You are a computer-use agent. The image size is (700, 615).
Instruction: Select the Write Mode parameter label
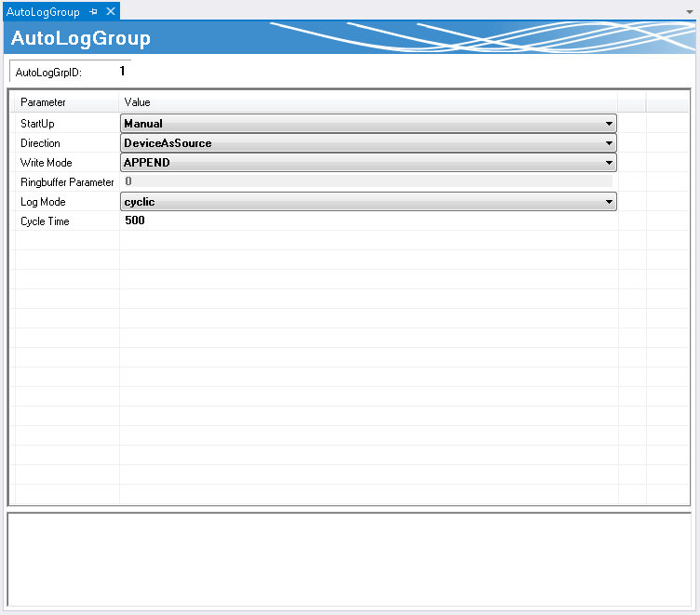46,163
